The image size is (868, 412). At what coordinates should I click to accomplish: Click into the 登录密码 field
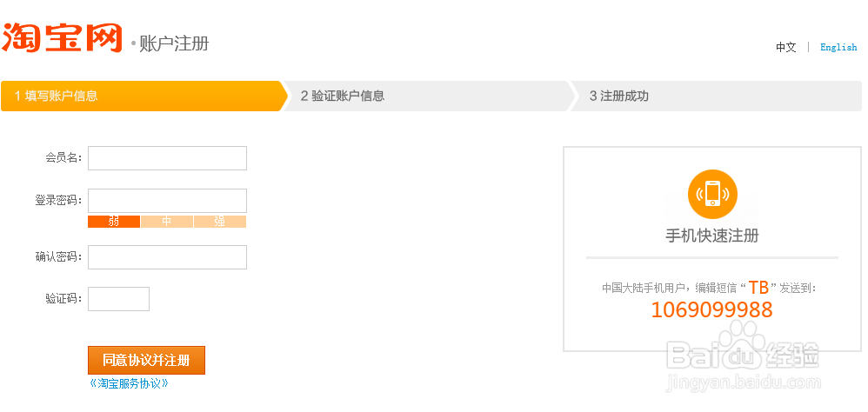[167, 201]
